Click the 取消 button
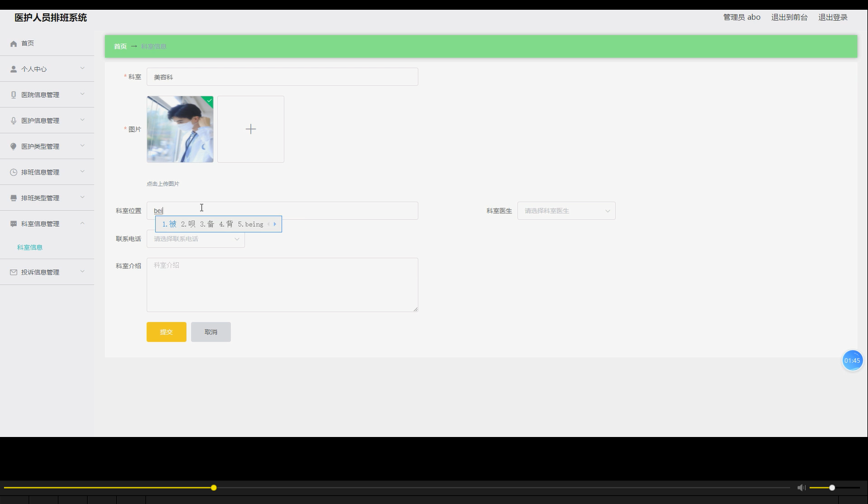868x504 pixels. click(x=211, y=332)
